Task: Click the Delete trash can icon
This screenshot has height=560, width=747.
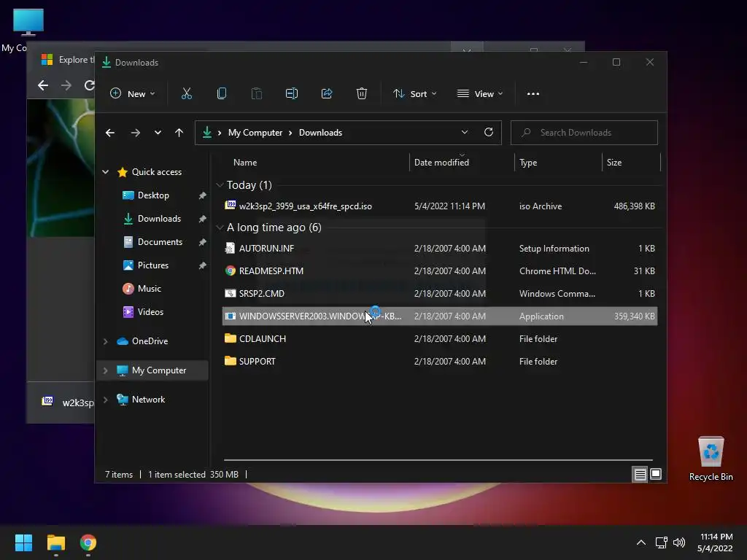Action: click(362, 94)
